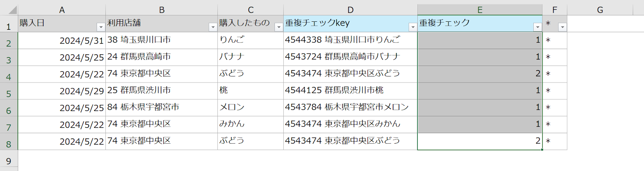Select cell 38 埼玉県川口市
The image size is (644, 171).
pos(162,41)
